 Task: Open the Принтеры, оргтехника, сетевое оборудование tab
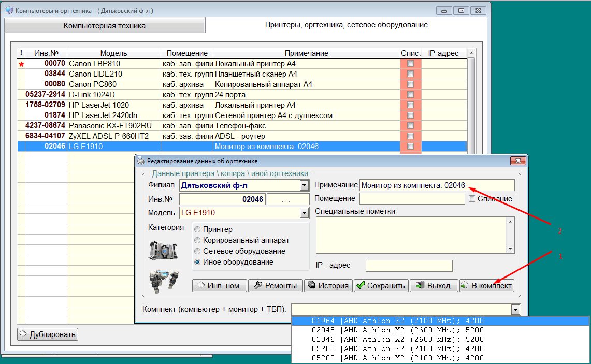pos(346,25)
